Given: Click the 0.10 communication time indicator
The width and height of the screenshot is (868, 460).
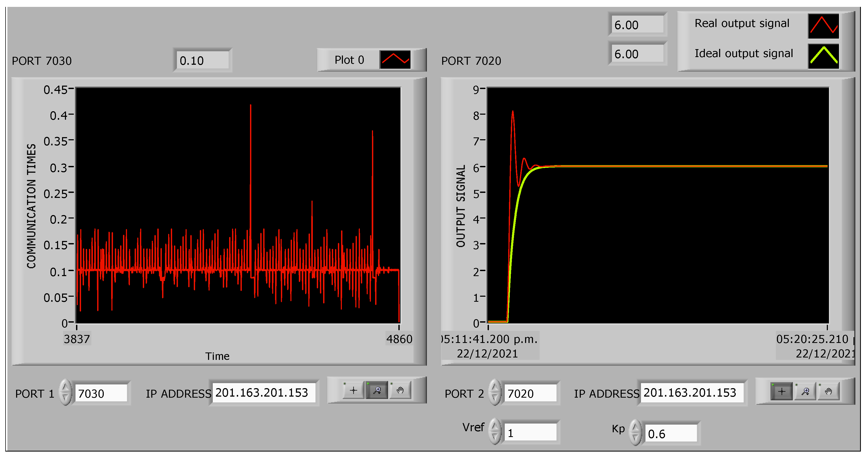Looking at the screenshot, I should coord(202,60).
